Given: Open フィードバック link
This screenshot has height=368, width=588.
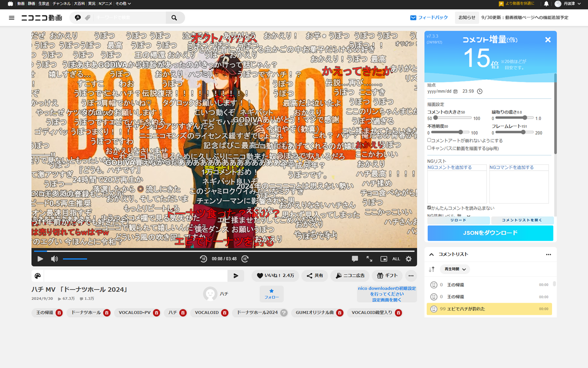Looking at the screenshot, I should (429, 17).
